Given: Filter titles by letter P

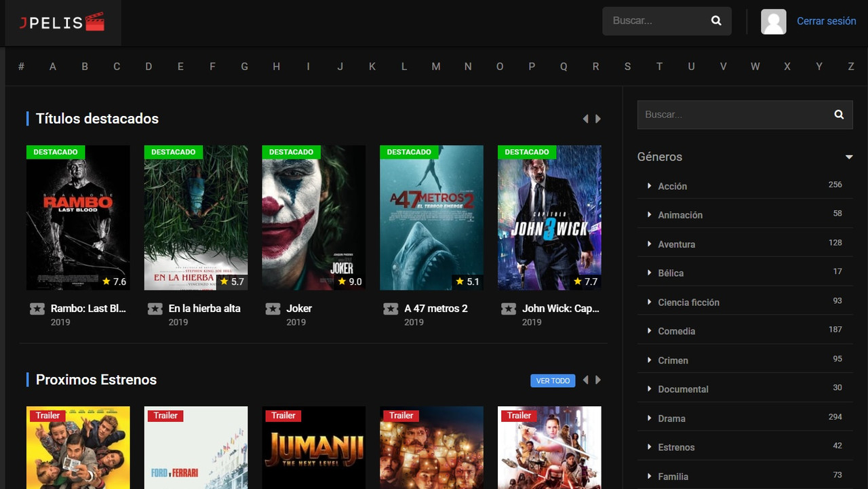Looking at the screenshot, I should (532, 66).
